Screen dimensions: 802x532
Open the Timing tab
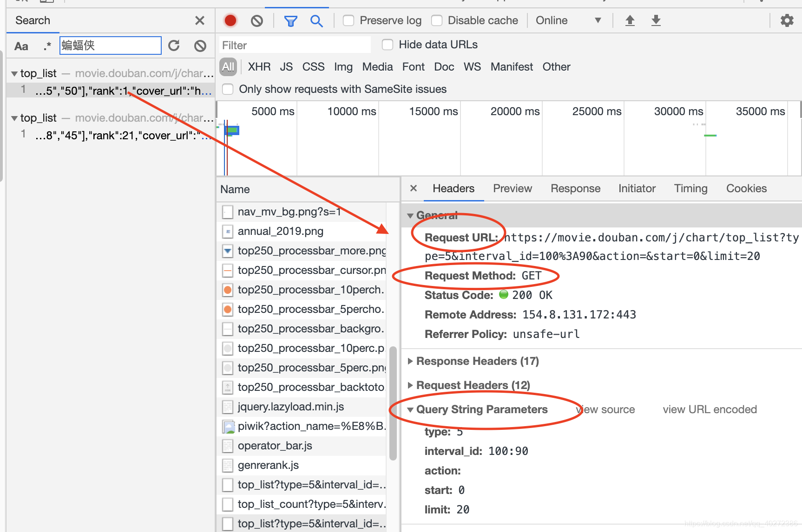(690, 188)
